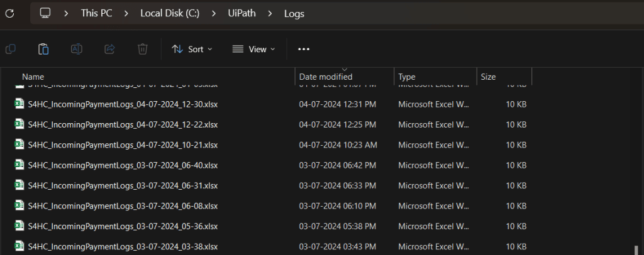The image size is (644, 255).
Task: Click Excel icon of the 03-07-2024_06-08 log file
Action: [19, 205]
